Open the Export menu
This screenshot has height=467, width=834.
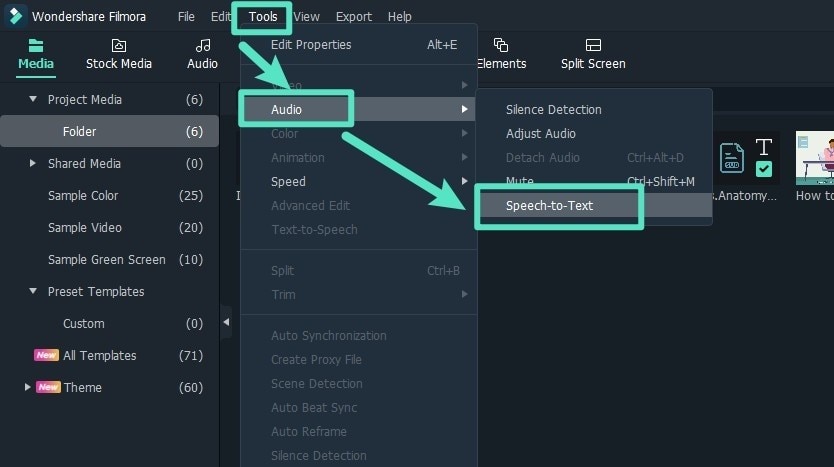353,17
